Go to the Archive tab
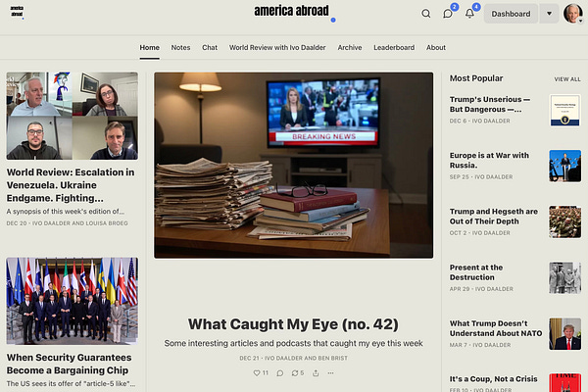This screenshot has width=588, height=392. [x=350, y=48]
